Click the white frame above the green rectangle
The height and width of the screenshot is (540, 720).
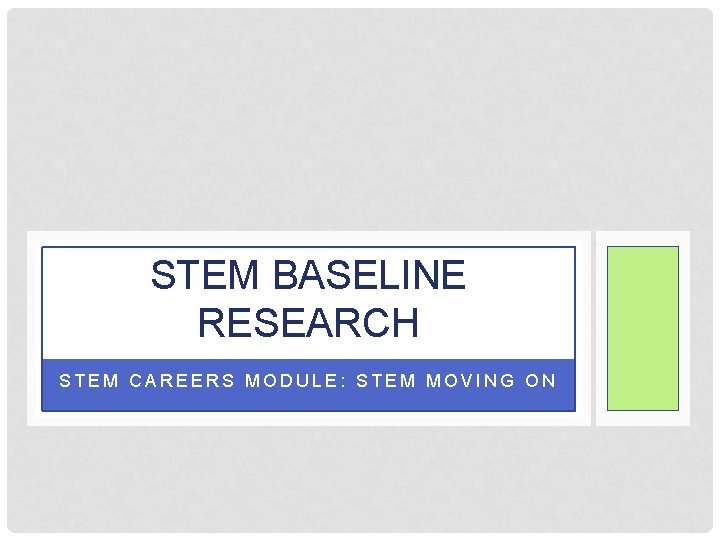pyautogui.click(x=643, y=239)
